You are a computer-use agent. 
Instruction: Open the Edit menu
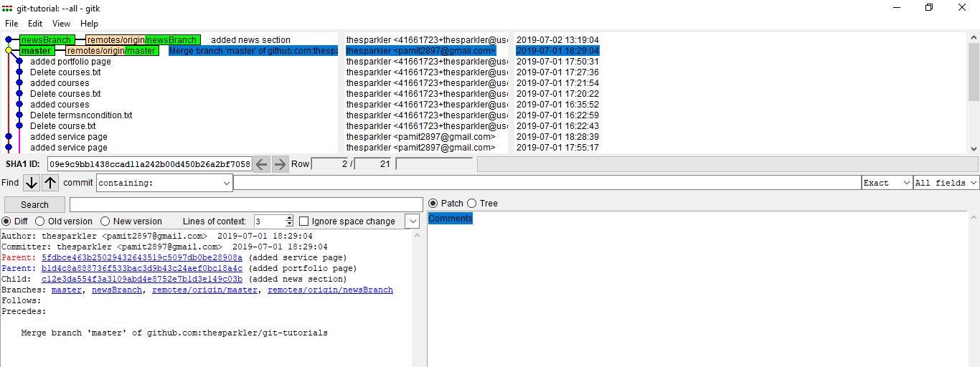coord(35,24)
